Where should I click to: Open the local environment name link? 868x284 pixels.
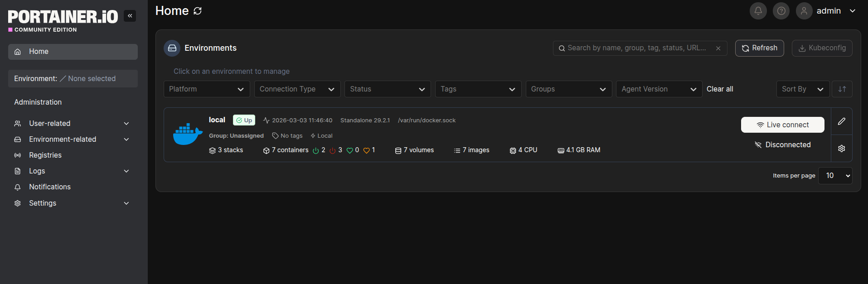217,120
